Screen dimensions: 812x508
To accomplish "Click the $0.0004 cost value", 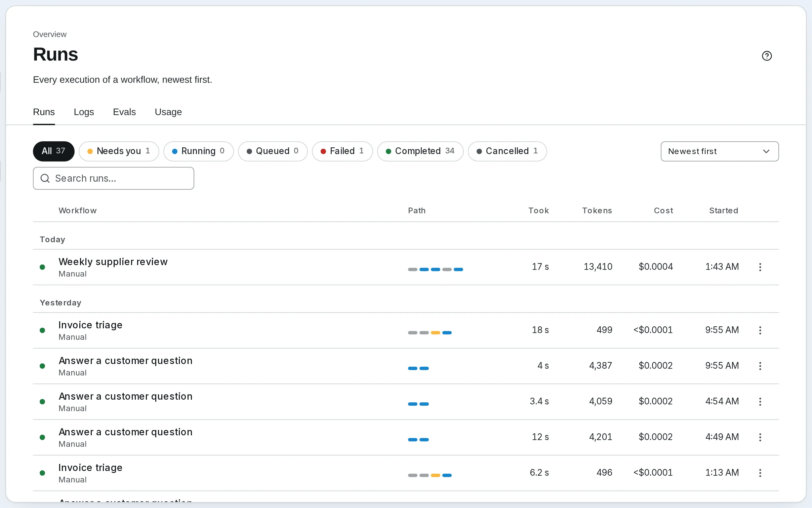I will 656,267.
